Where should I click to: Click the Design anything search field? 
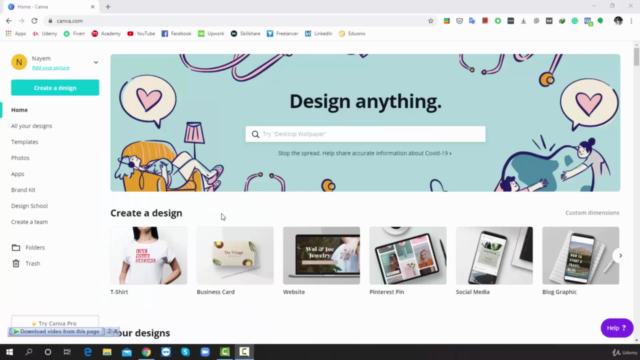pos(365,134)
